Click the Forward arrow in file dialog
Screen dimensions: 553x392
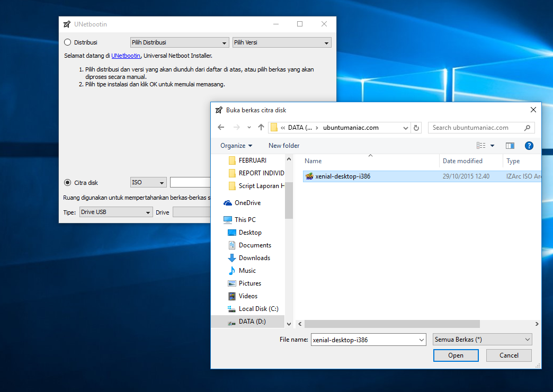tap(237, 127)
